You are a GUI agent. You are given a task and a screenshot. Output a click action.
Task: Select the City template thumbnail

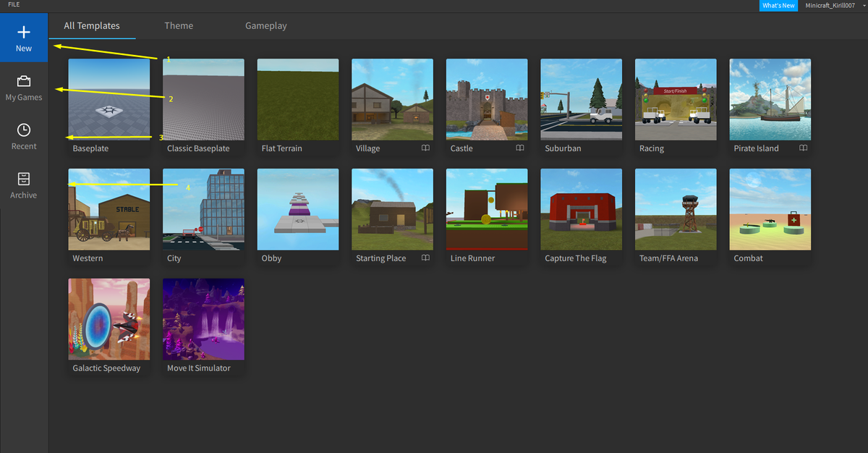[203, 209]
